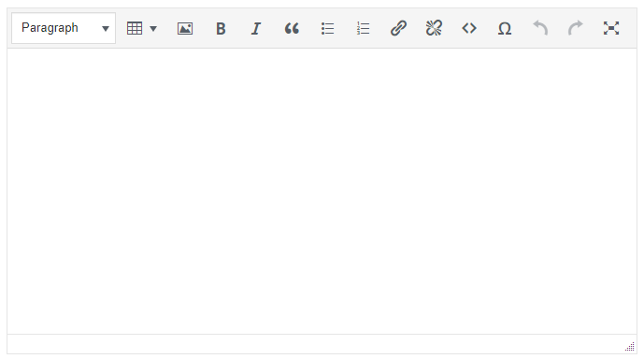Redo the last action
Screen dimensions: 644x359
click(576, 28)
